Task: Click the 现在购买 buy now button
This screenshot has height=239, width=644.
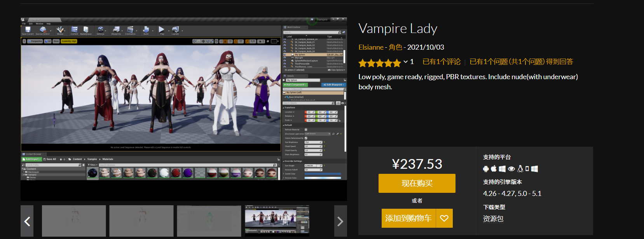Action: (x=417, y=183)
